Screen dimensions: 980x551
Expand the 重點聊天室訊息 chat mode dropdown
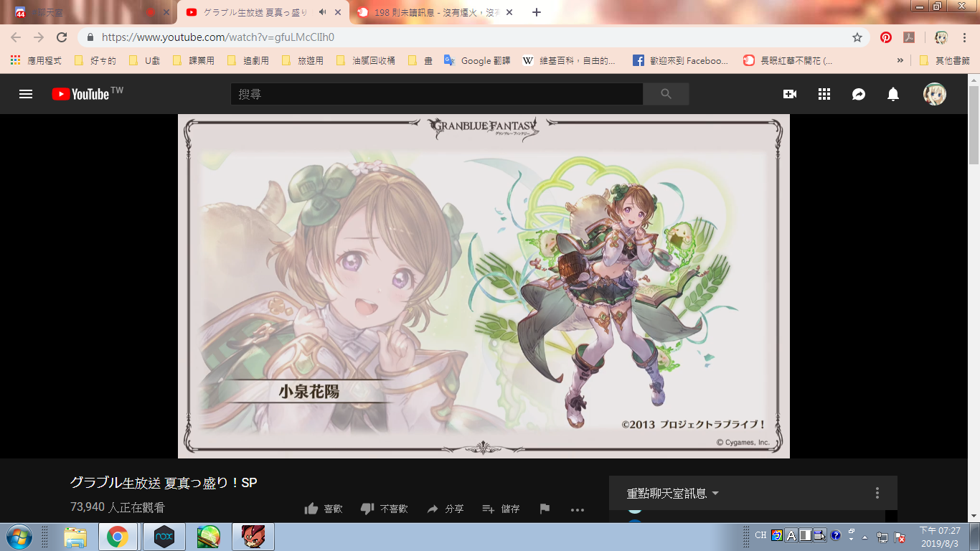point(673,493)
